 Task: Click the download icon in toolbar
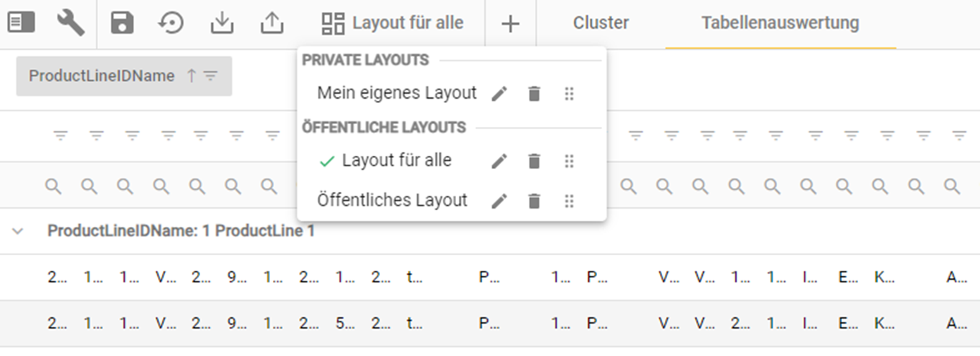222,23
